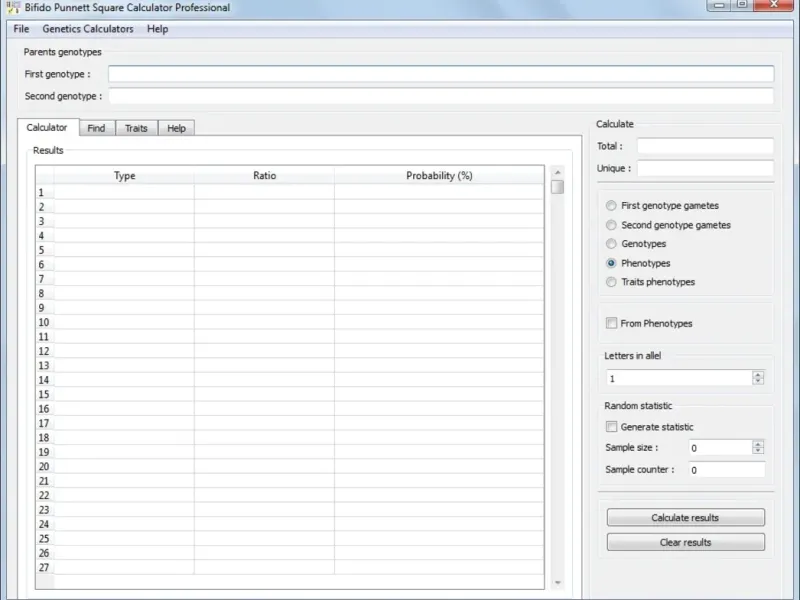Click the Clear results button
This screenshot has width=800, height=600.
pyautogui.click(x=686, y=542)
